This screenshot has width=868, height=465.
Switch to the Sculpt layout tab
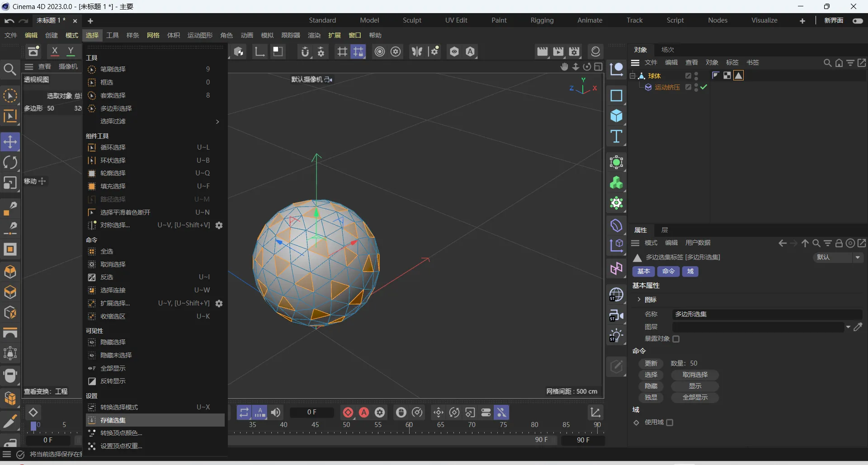(x=411, y=20)
